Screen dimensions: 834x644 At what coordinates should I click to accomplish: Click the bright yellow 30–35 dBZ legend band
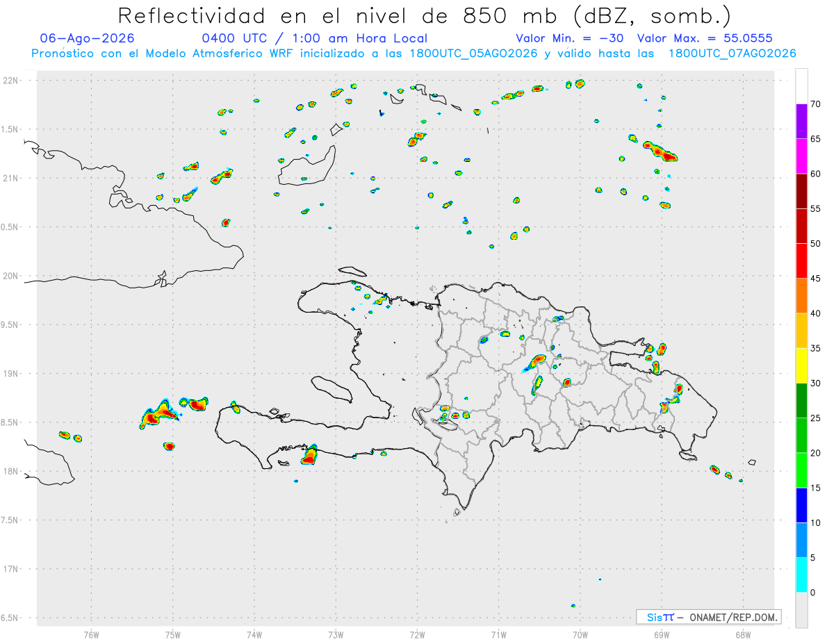(x=801, y=365)
